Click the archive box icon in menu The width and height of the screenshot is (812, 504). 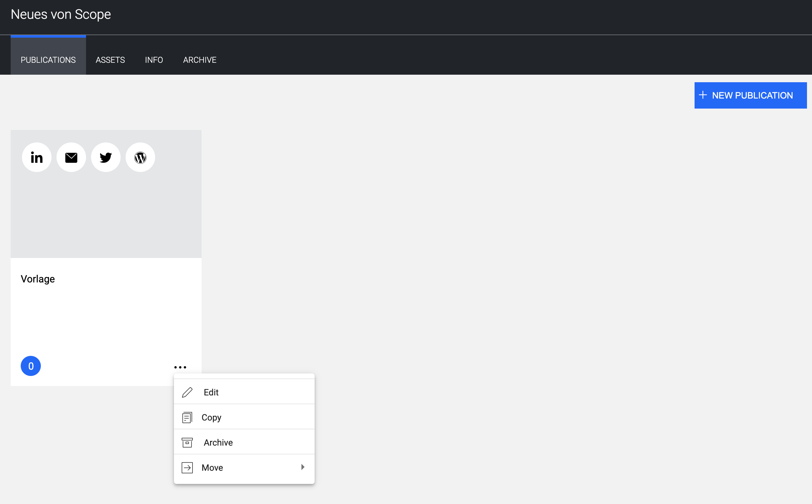(x=187, y=442)
